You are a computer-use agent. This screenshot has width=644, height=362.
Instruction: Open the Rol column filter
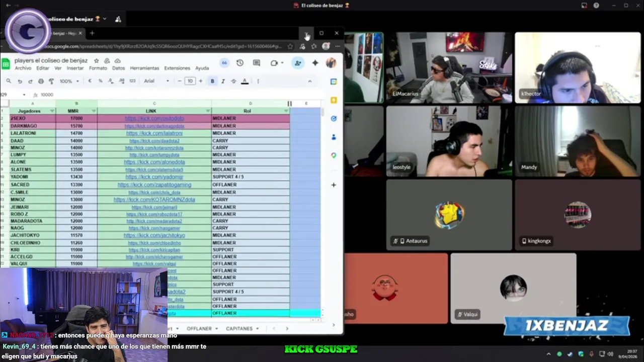pos(286,111)
